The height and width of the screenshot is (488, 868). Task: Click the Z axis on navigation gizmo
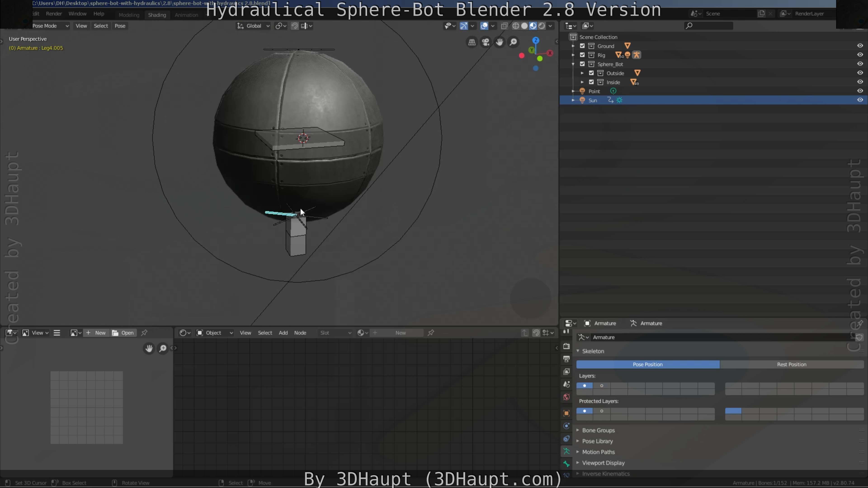tap(536, 40)
